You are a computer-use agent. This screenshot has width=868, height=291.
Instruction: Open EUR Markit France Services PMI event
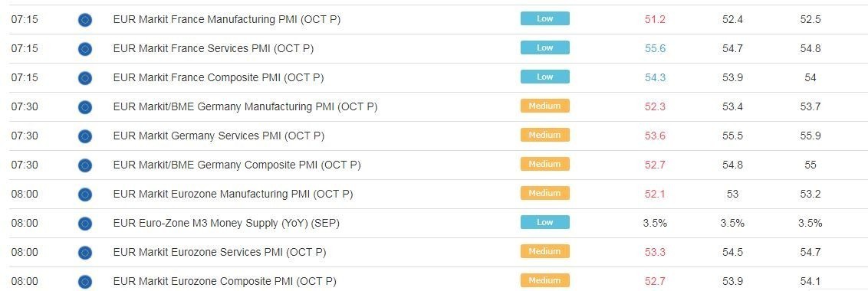(213, 48)
